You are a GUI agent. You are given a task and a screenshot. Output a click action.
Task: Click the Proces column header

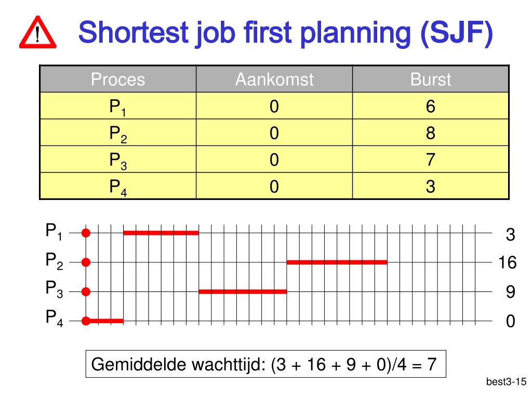pyautogui.click(x=118, y=79)
